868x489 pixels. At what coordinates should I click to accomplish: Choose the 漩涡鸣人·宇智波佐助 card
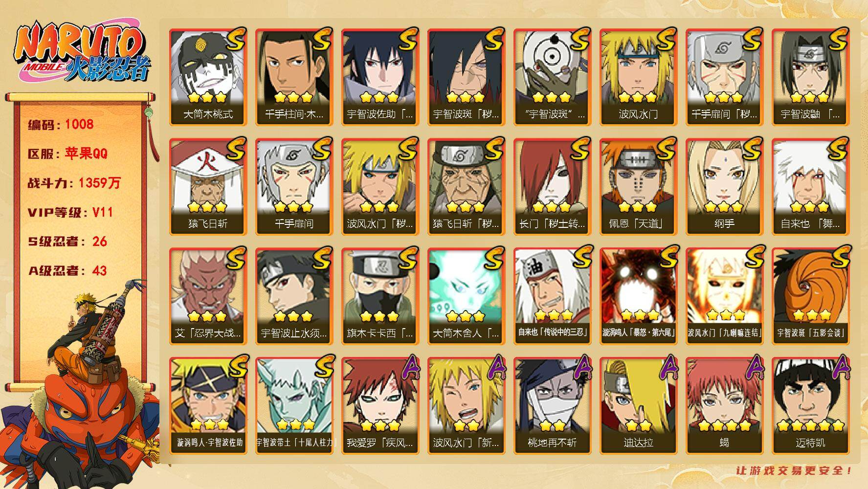[208, 405]
